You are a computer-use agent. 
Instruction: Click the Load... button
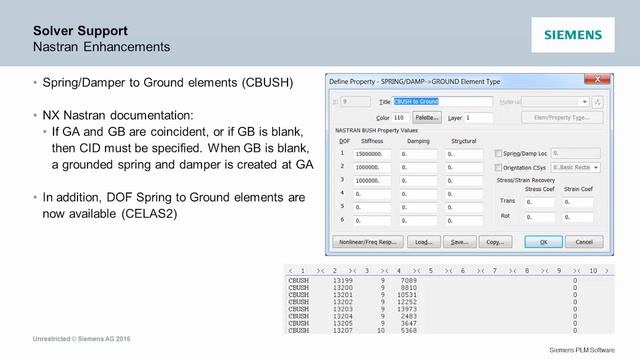424,242
